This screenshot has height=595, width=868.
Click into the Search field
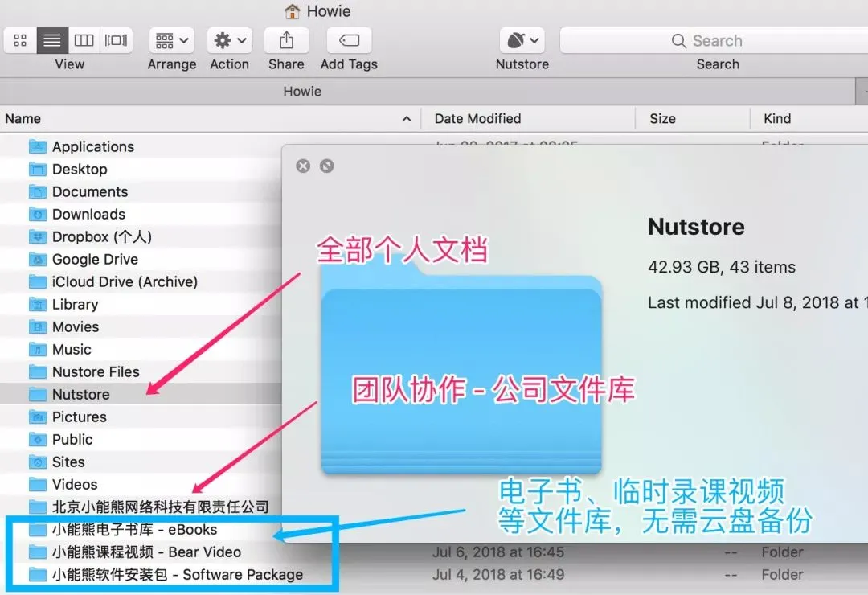(714, 40)
